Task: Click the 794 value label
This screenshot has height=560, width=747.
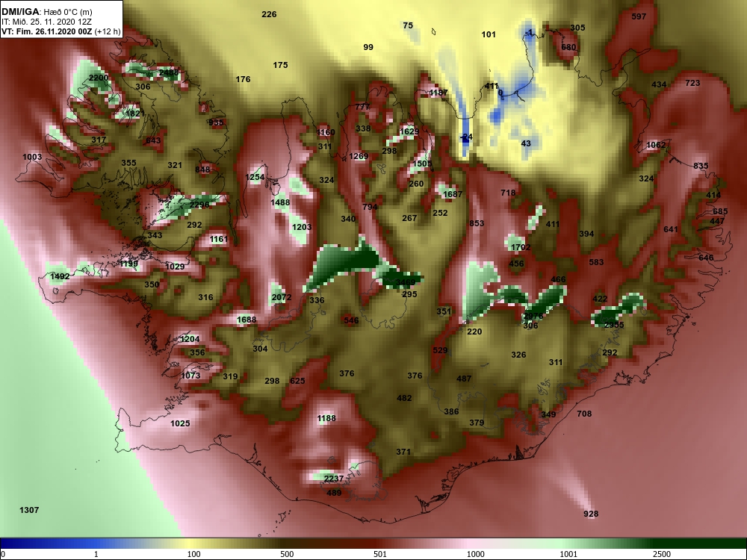Action: [x=370, y=207]
